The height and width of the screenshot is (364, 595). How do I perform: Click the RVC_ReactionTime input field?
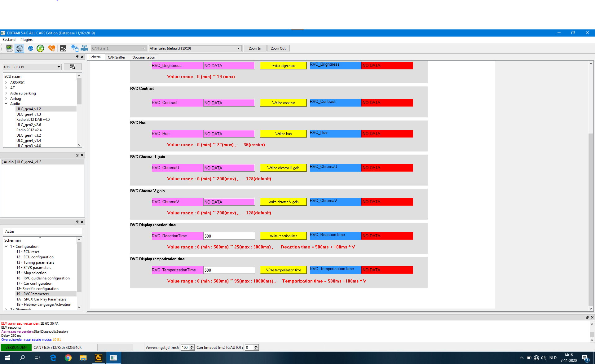229,236
